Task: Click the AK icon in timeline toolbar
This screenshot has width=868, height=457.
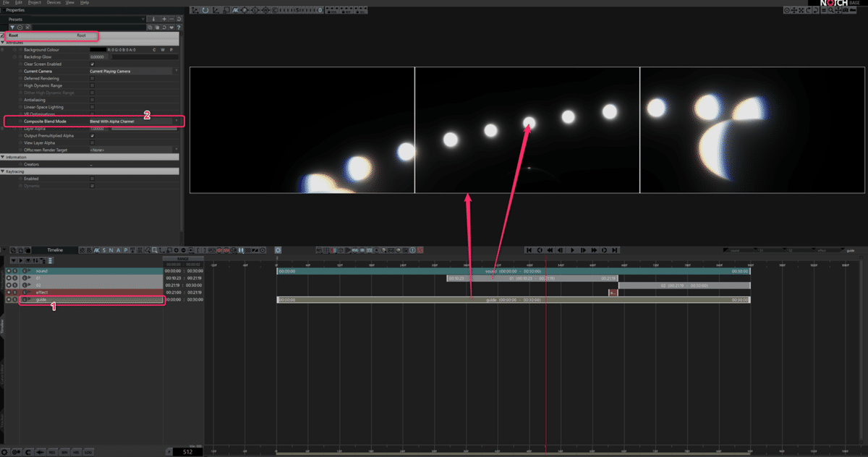Action: 97,250
